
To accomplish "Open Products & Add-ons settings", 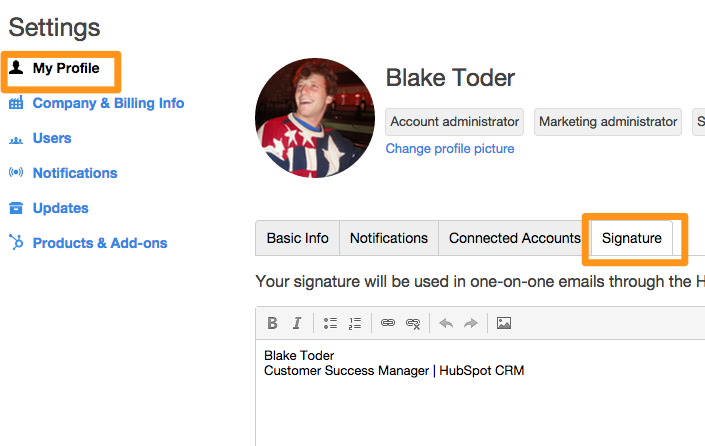I will pos(100,243).
